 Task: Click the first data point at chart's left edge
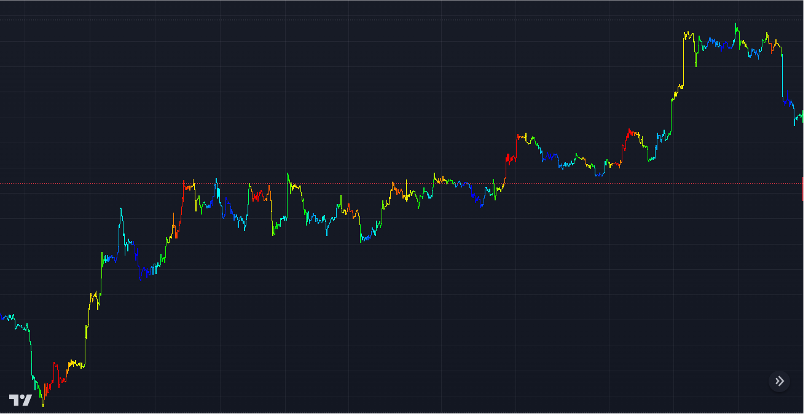(3, 318)
